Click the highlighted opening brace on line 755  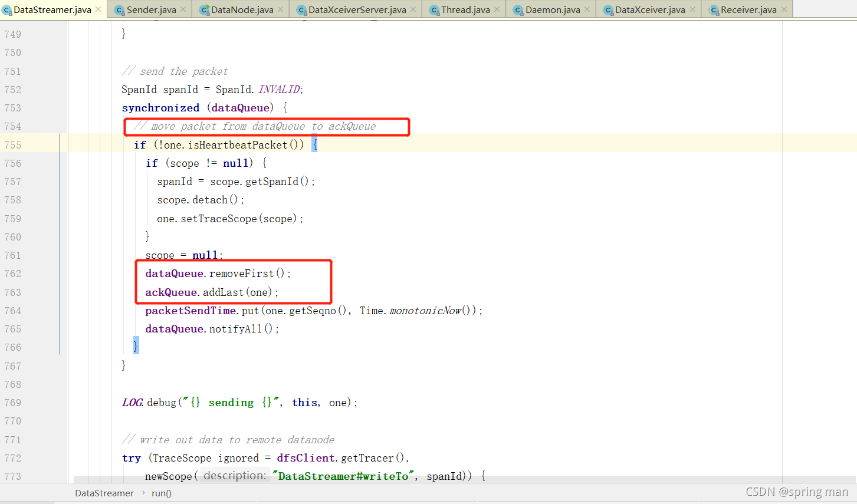[314, 144]
